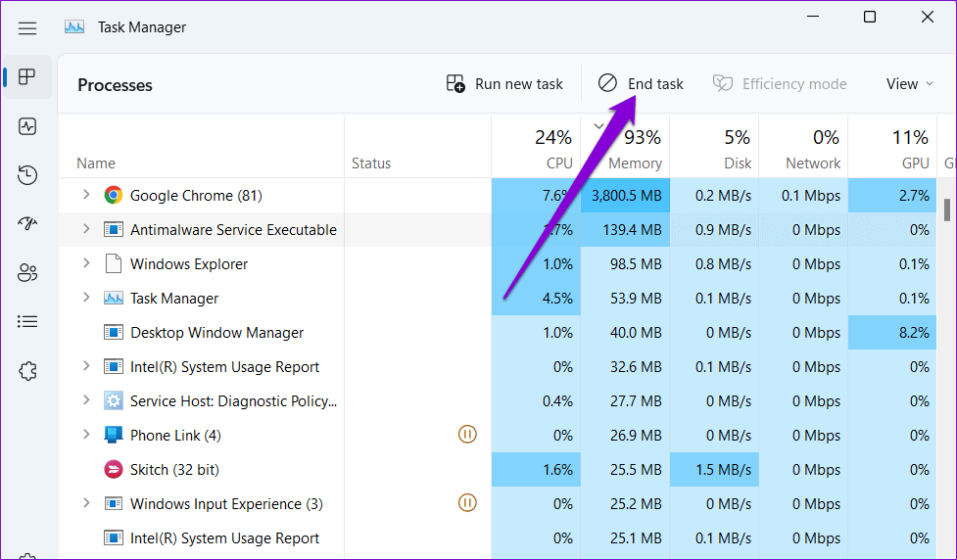Click the suspended status icon for Phone Link
The height and width of the screenshot is (560, 957).
(467, 435)
